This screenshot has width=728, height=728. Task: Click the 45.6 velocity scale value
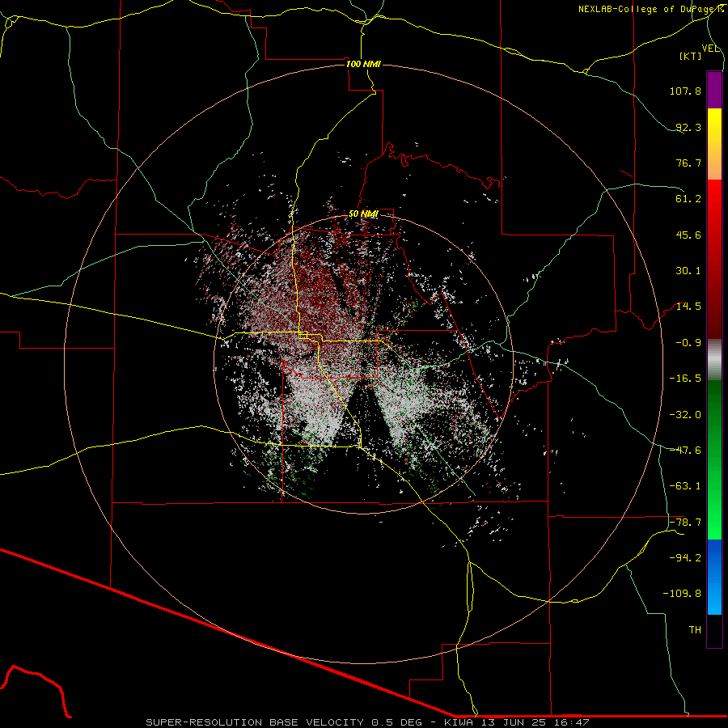point(688,235)
